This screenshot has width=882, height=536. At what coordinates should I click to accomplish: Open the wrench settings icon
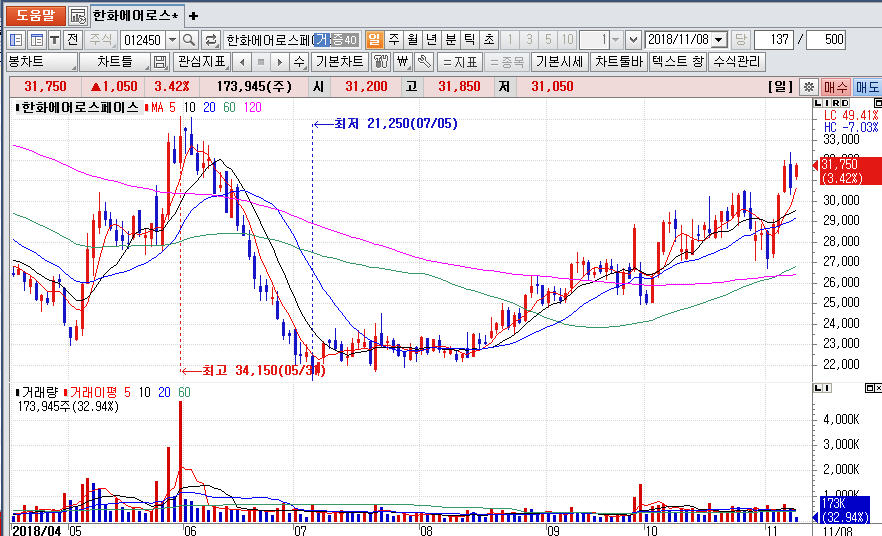[424, 62]
